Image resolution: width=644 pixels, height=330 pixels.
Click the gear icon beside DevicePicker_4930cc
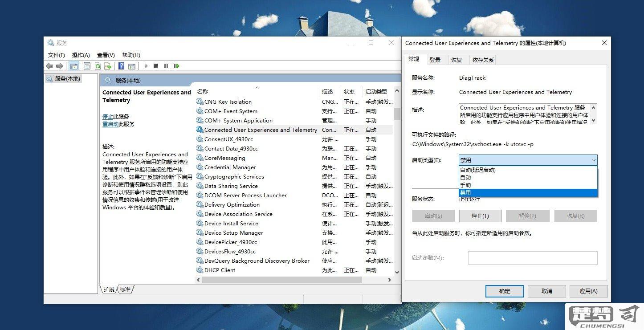click(x=200, y=242)
